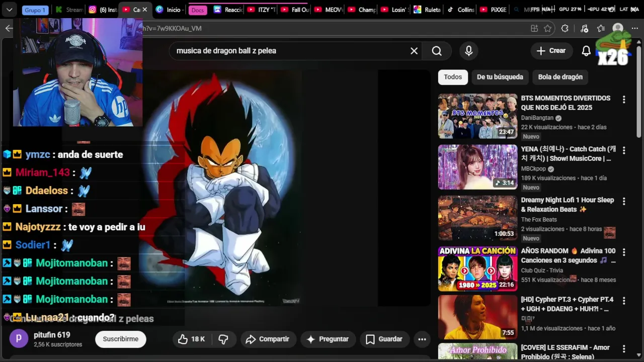This screenshot has height=362, width=644.
Task: Open options menu for Dreamy Night Lofi
Action: [624, 201]
